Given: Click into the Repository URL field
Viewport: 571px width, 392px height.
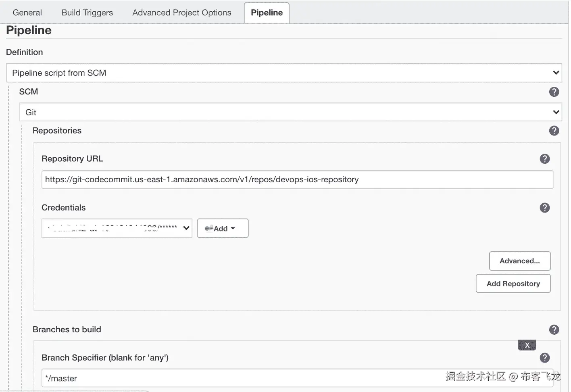Looking at the screenshot, I should 297,179.
